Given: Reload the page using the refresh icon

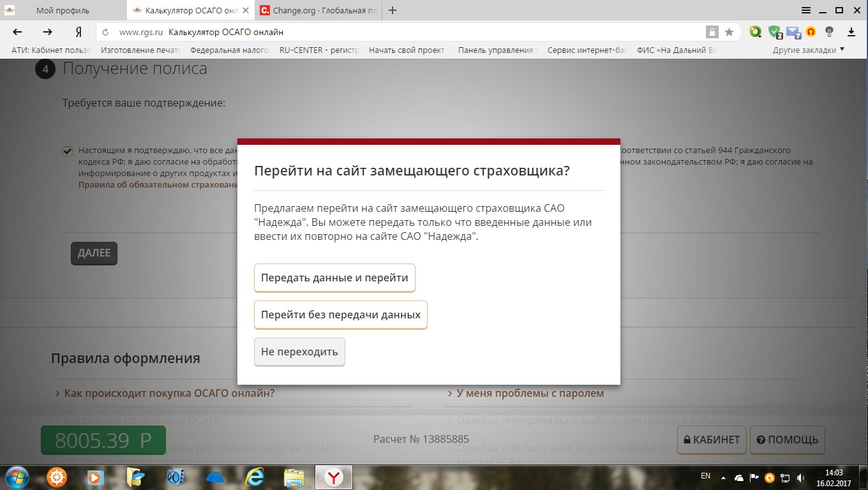Looking at the screenshot, I should 106,32.
